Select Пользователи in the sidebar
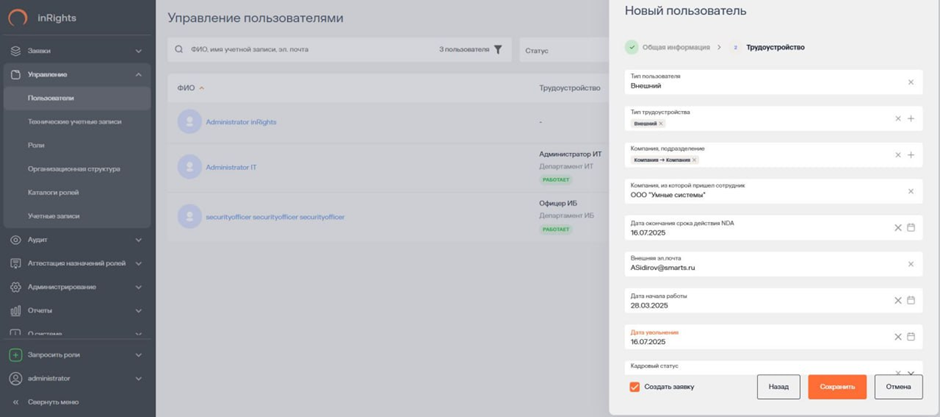Viewport: 940px width, 417px height. click(77, 98)
